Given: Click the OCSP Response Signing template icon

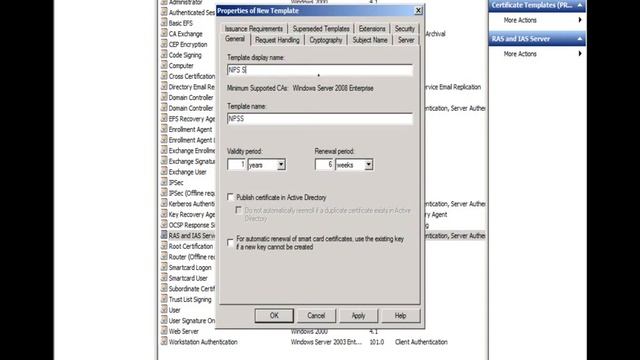Looking at the screenshot, I should (164, 224).
